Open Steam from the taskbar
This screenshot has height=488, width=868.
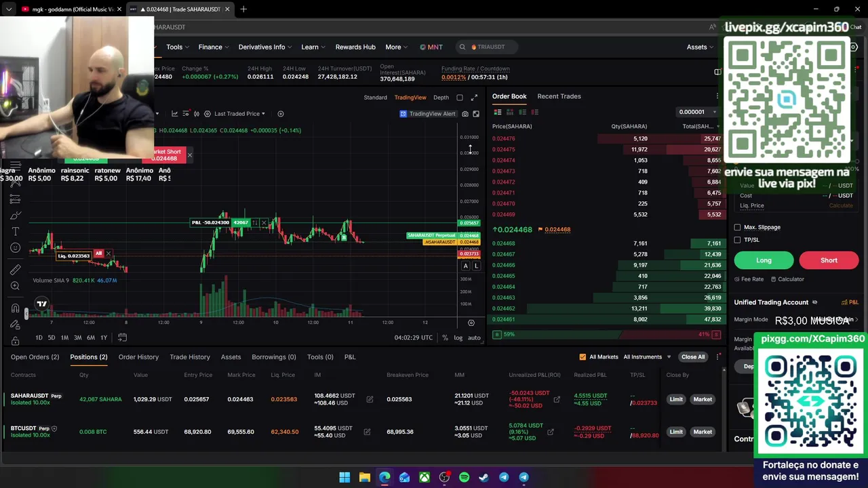point(484,477)
